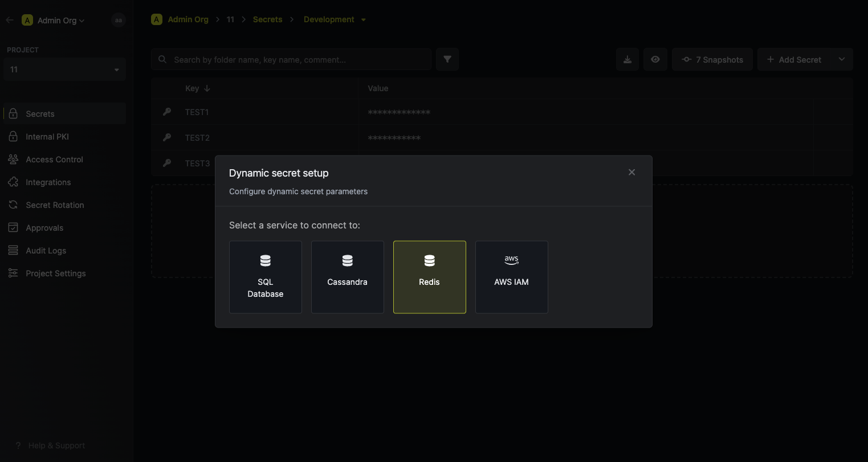
Task: Toggle secret values visibility eye icon
Action: pos(655,59)
